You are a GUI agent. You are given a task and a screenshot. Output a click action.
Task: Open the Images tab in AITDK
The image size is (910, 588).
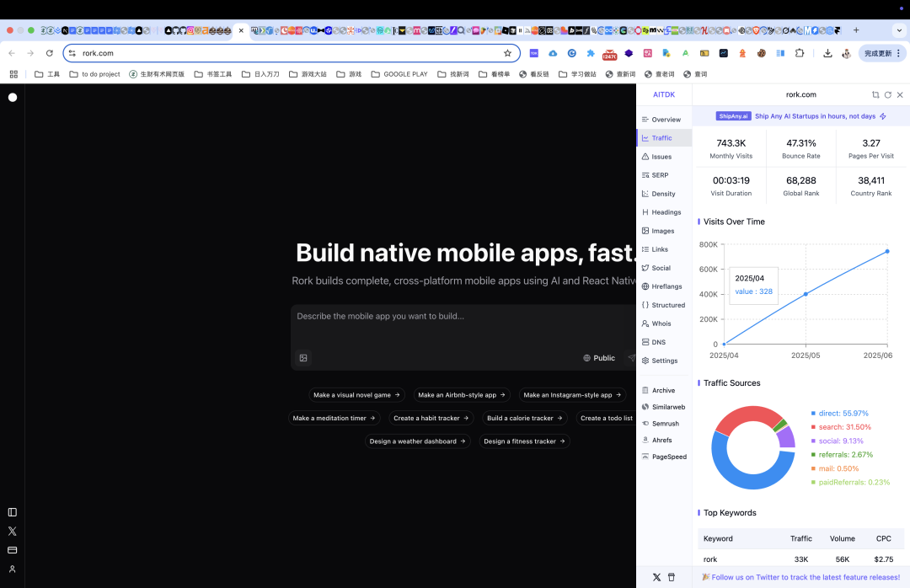click(658, 231)
